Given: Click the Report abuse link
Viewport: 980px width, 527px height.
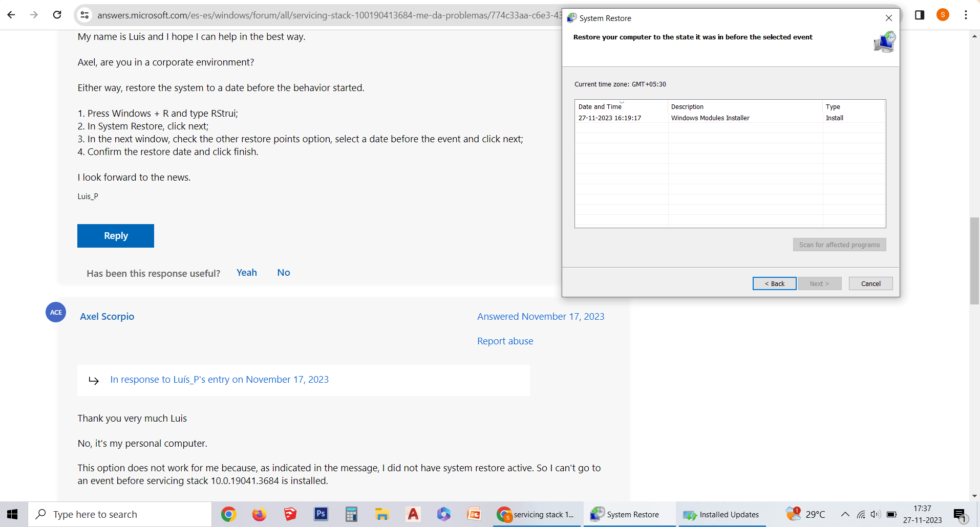Looking at the screenshot, I should (x=505, y=341).
